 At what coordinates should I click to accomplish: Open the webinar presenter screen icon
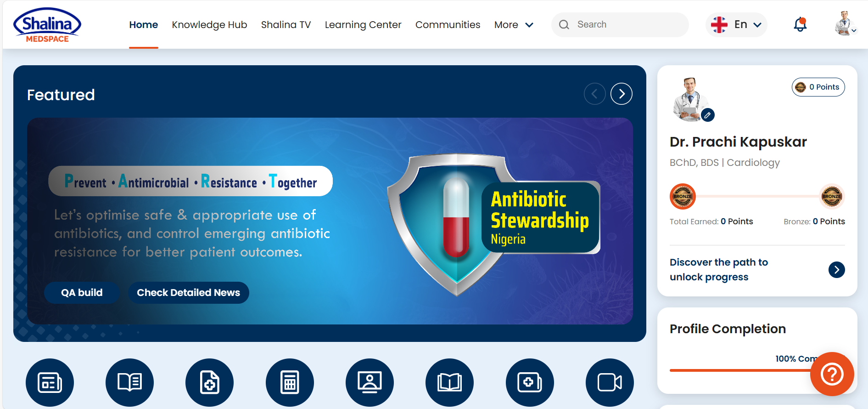click(370, 382)
